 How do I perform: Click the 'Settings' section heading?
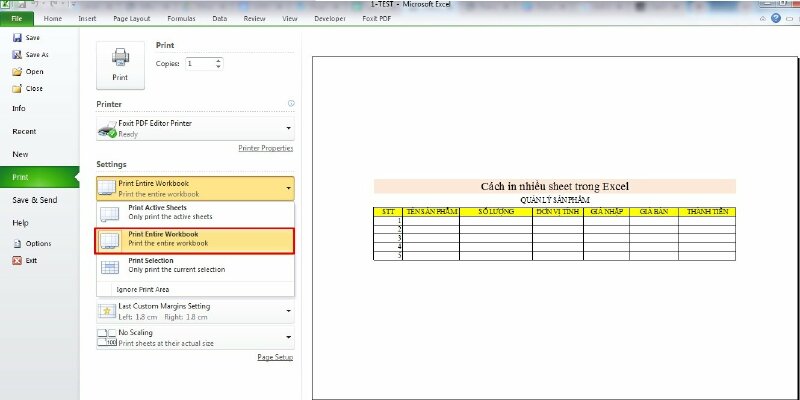(111, 164)
